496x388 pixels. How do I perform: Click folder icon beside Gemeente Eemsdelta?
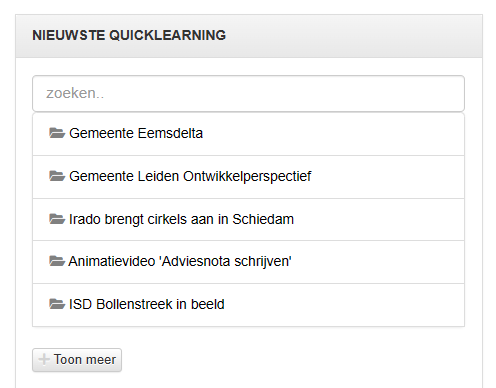(x=57, y=133)
